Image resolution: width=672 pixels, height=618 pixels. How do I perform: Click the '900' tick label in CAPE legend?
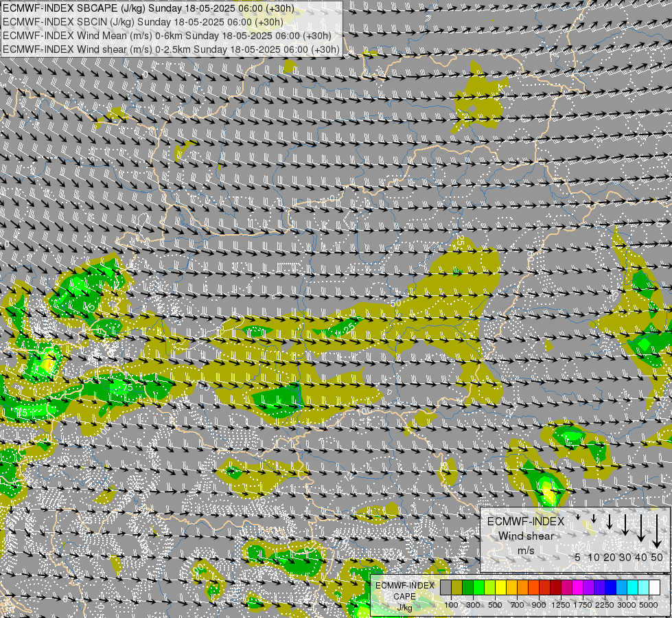point(539,605)
